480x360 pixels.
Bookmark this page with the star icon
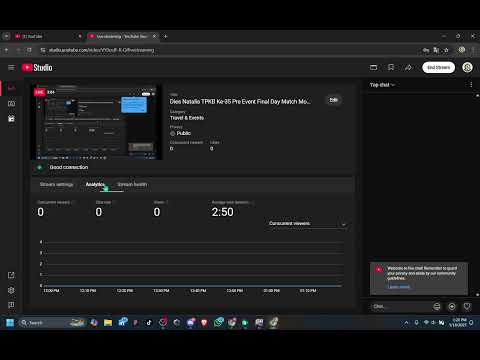pyautogui.click(x=446, y=50)
